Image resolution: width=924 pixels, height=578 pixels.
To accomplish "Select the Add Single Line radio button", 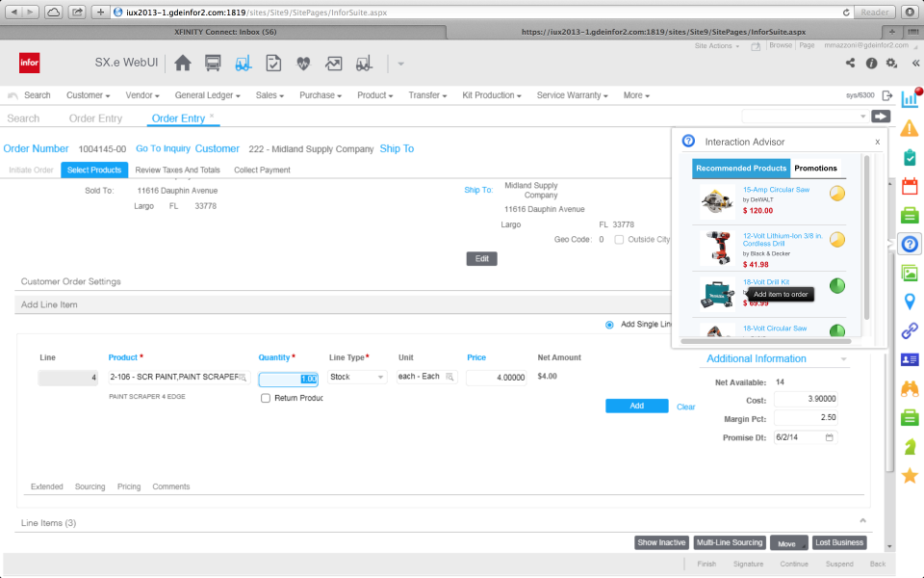I will pos(609,325).
